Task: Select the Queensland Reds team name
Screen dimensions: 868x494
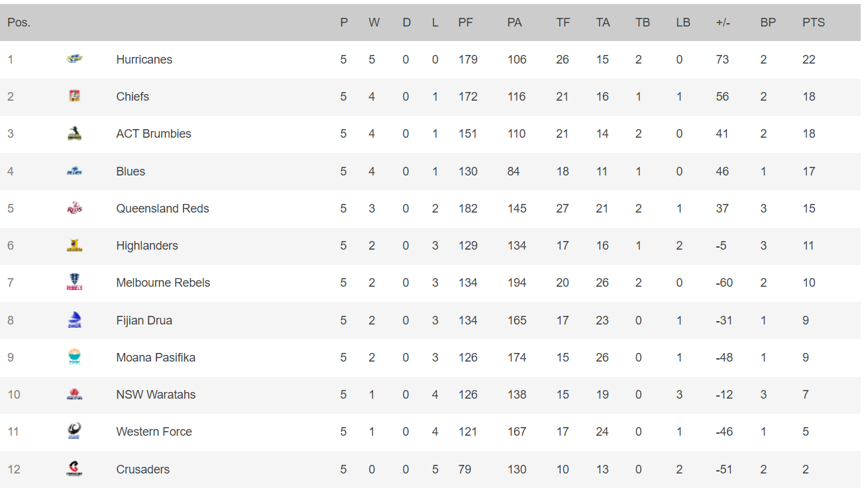Action: pos(162,209)
